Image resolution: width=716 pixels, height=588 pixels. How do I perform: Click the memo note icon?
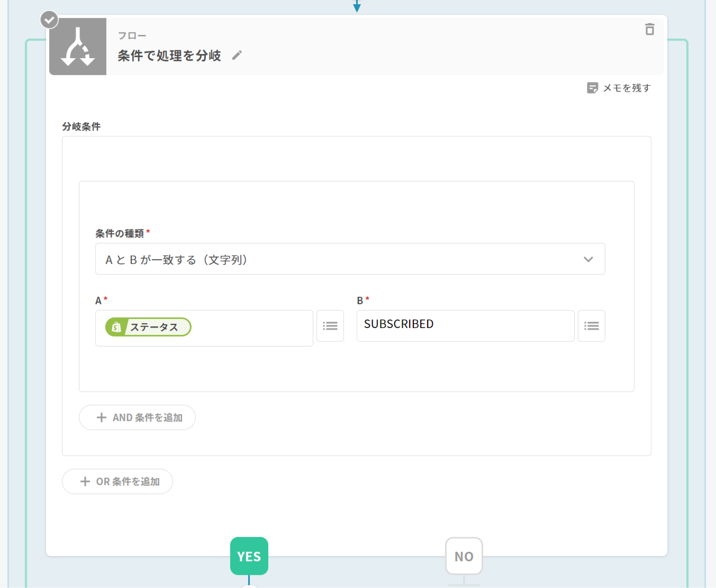click(x=592, y=88)
